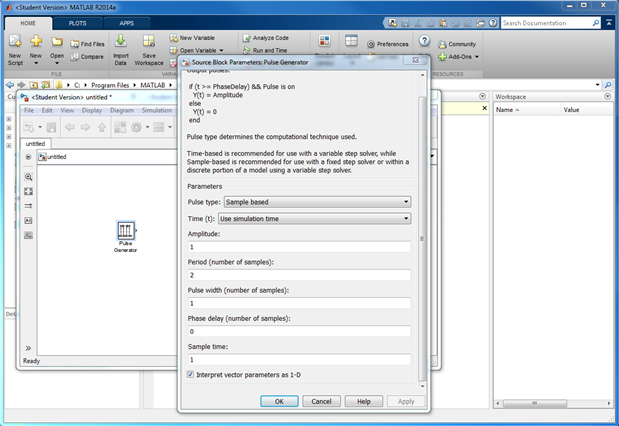The width and height of the screenshot is (619, 426).
Task: Click the Layout icon in the ribbon
Action: click(x=351, y=40)
